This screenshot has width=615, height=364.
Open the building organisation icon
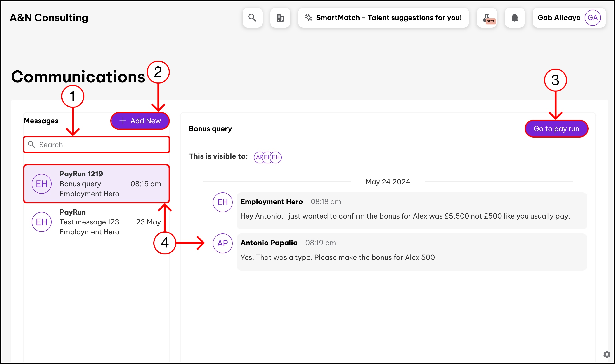280,18
